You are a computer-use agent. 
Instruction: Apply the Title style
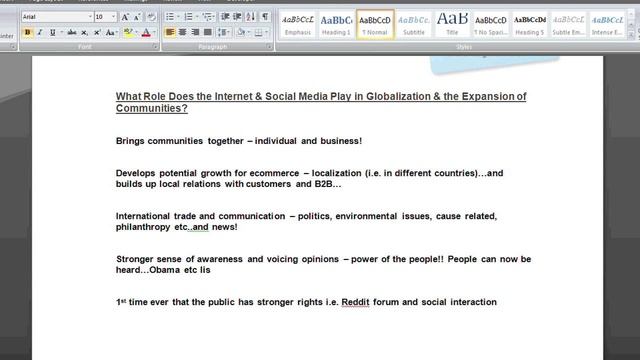(x=452, y=24)
